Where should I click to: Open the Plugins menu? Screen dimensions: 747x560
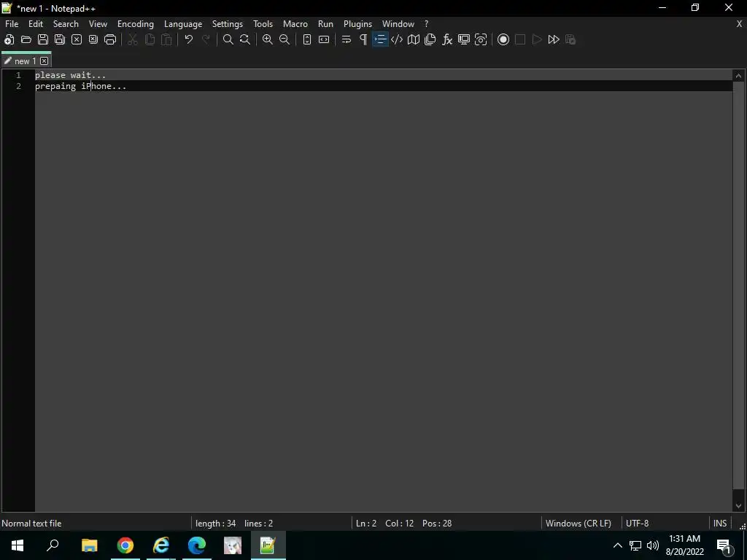coord(357,24)
